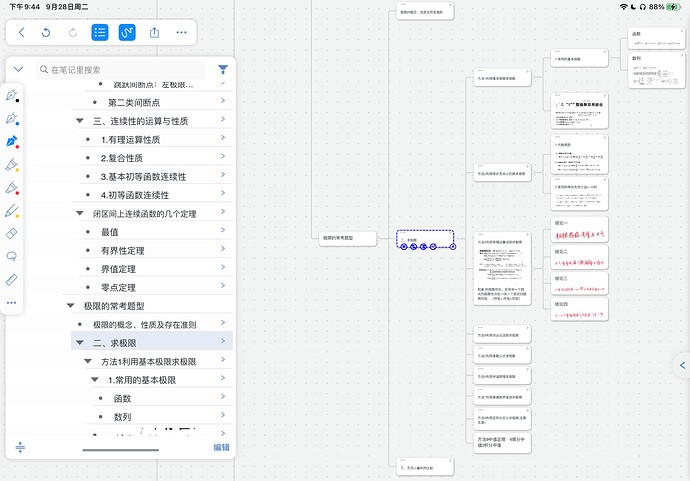Select the lasso selection tool
This screenshot has height=481, width=690.
pos(12,256)
